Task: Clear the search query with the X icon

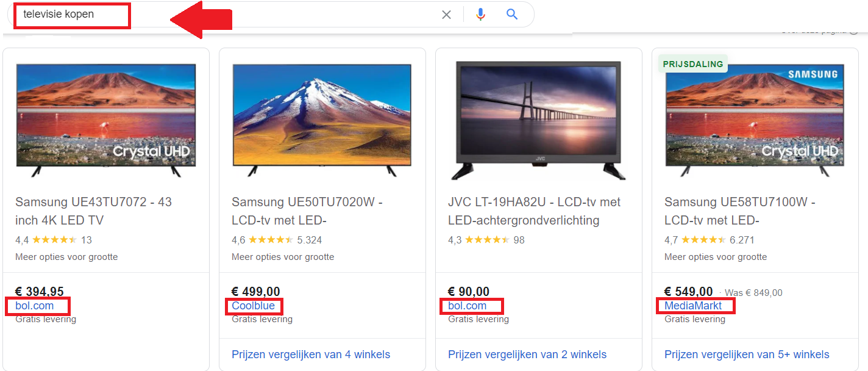Action: pos(446,14)
